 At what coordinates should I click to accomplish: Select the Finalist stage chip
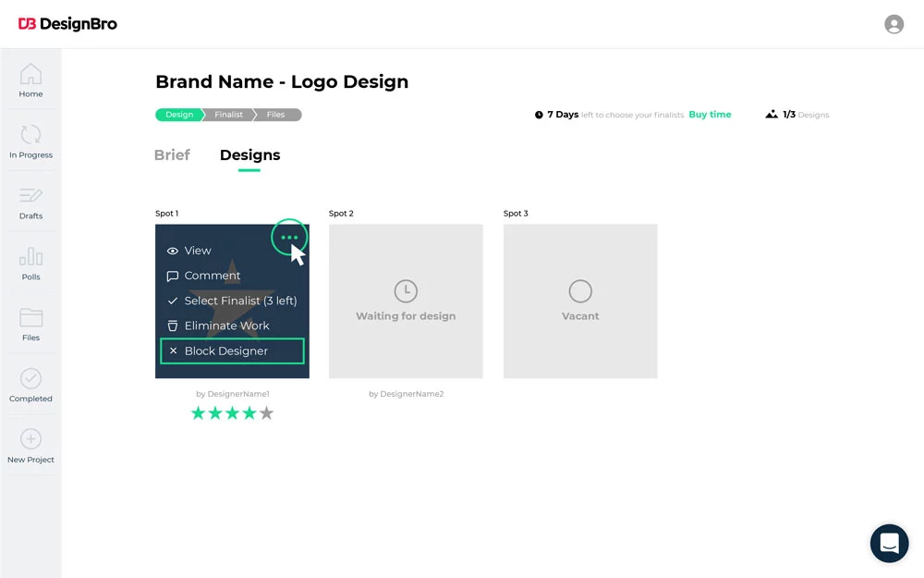[227, 115]
